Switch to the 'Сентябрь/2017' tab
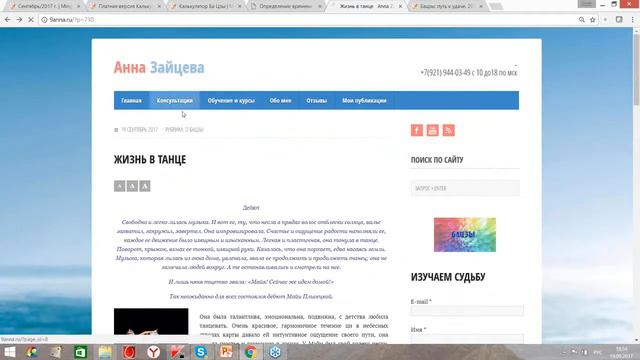This screenshot has height=360, width=640. tap(44, 7)
